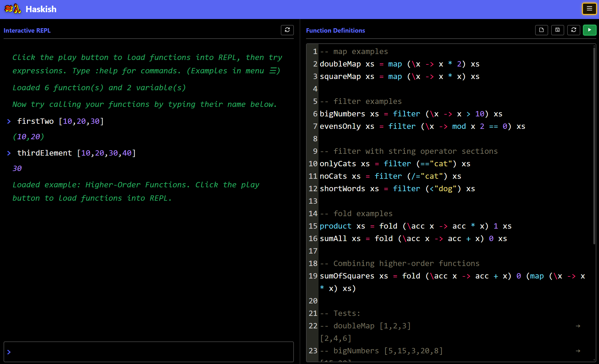
Task: Click 'Combining higher-order functions' comment
Action: click(x=400, y=263)
